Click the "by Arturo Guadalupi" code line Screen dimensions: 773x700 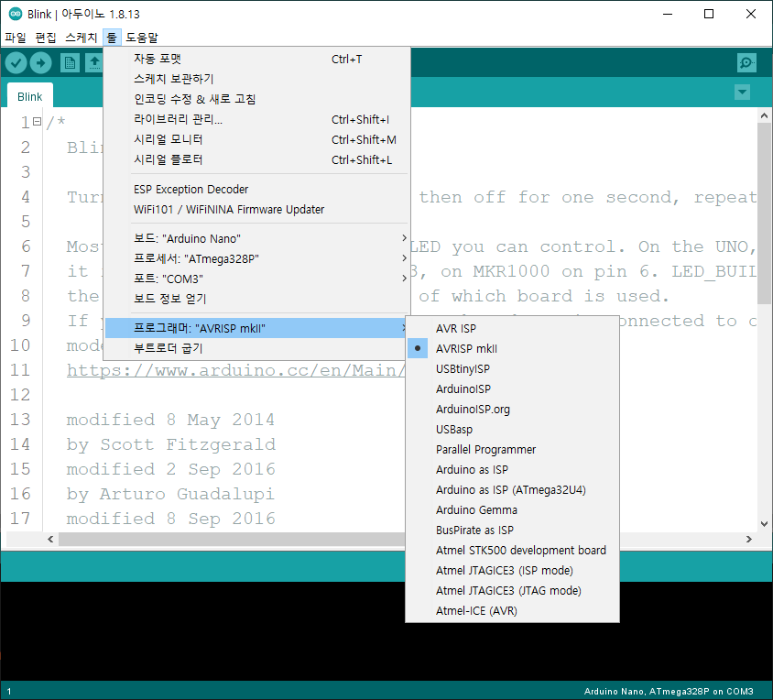[x=170, y=494]
